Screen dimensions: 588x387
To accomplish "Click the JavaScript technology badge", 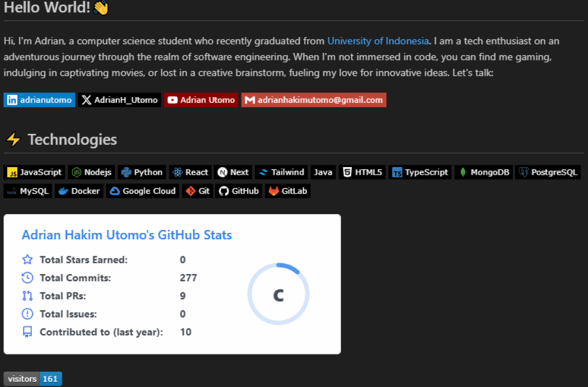I will tap(35, 172).
